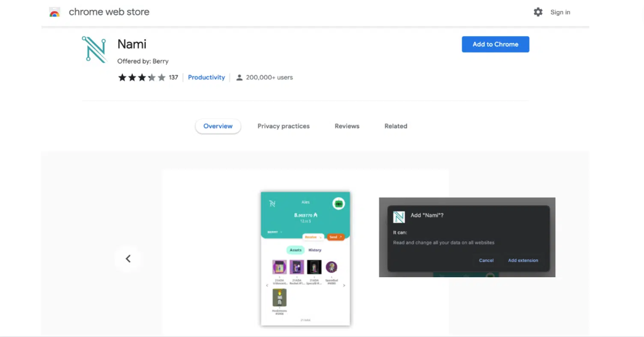Screen dimensions: 644x337
Task: Click Add to Chrome button
Action: (x=496, y=44)
